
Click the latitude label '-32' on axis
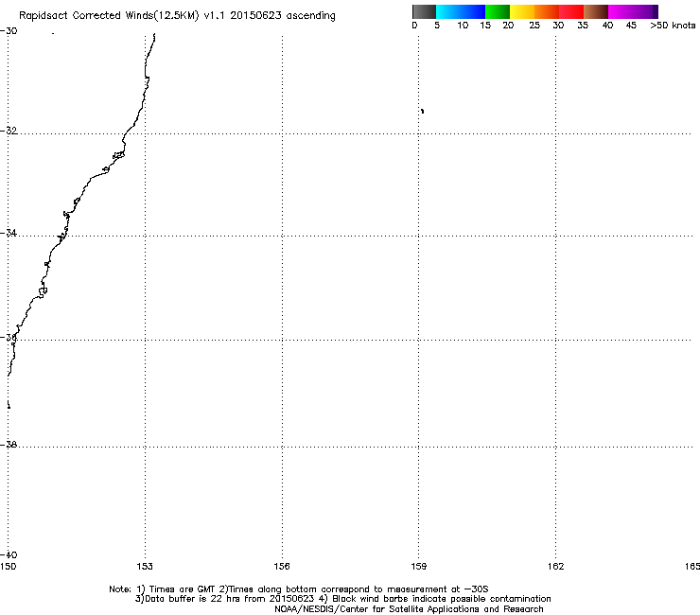9,131
